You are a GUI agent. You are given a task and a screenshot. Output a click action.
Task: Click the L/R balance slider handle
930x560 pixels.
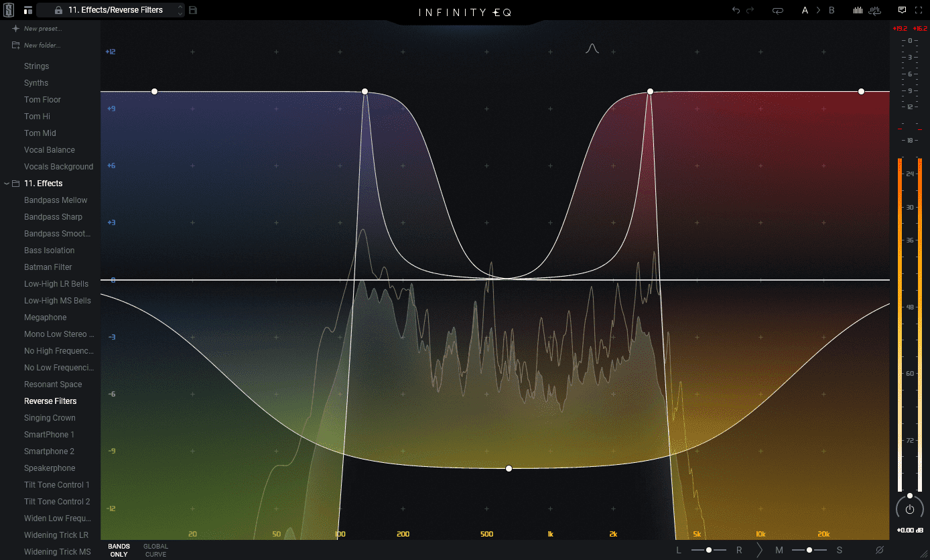tap(709, 550)
